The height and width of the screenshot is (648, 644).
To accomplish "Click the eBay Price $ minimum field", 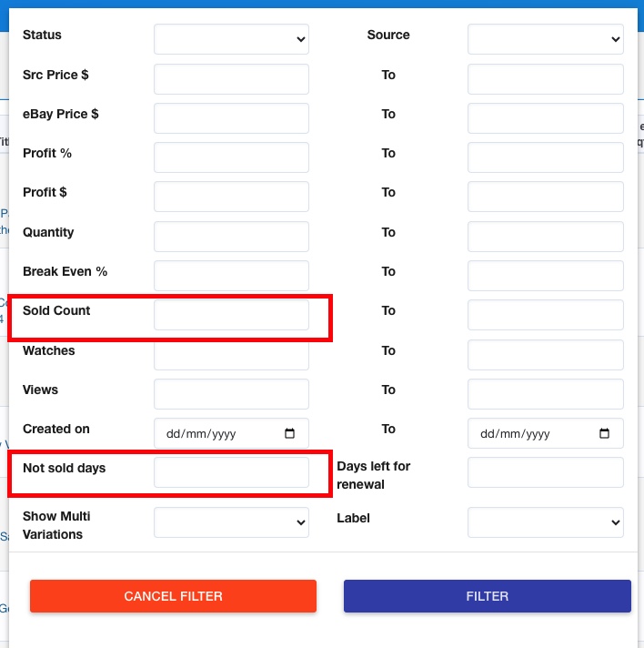I will [x=231, y=118].
